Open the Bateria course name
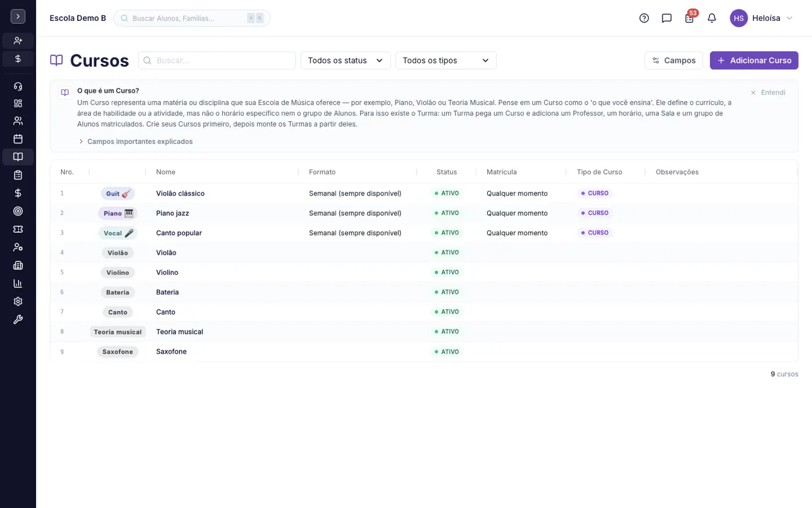 [168, 292]
